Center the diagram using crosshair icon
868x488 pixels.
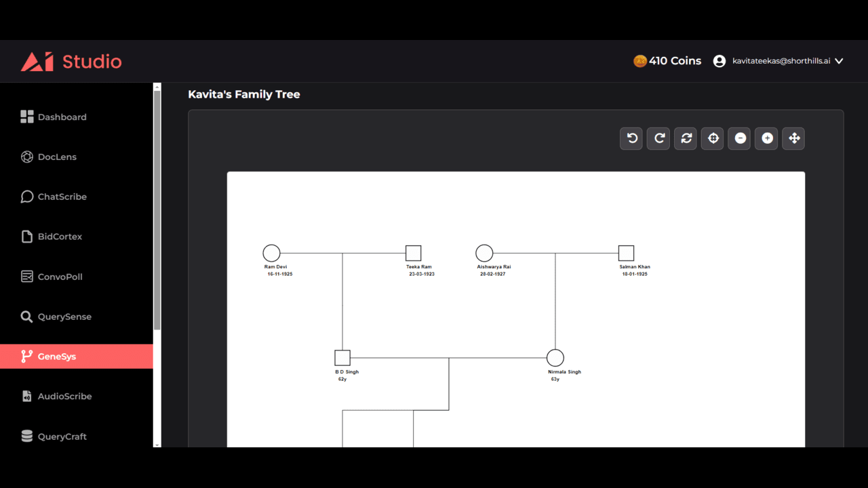pos(713,138)
